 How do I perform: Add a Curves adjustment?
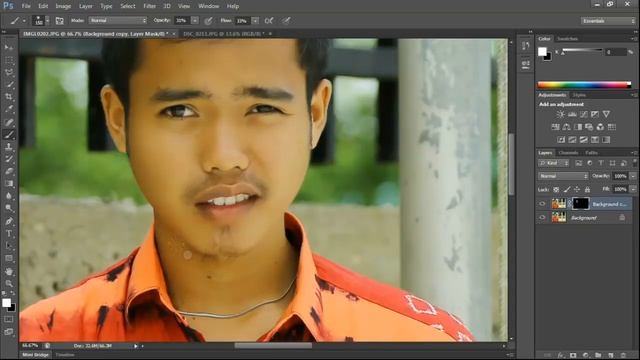point(584,114)
